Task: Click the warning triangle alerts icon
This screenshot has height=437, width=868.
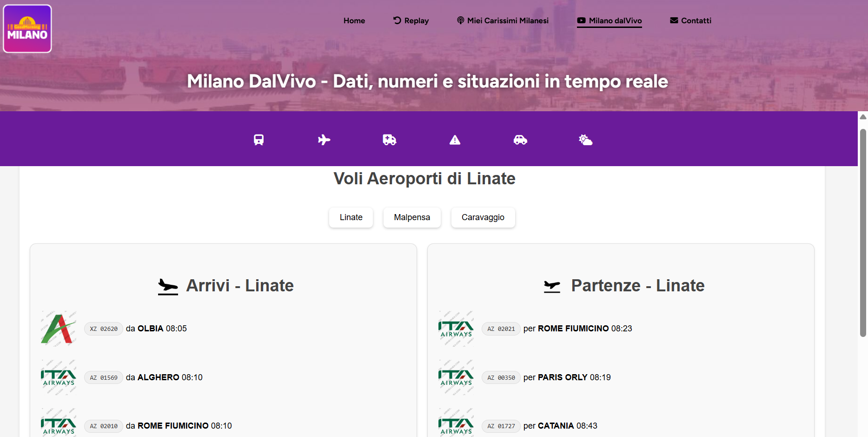Action: [455, 140]
